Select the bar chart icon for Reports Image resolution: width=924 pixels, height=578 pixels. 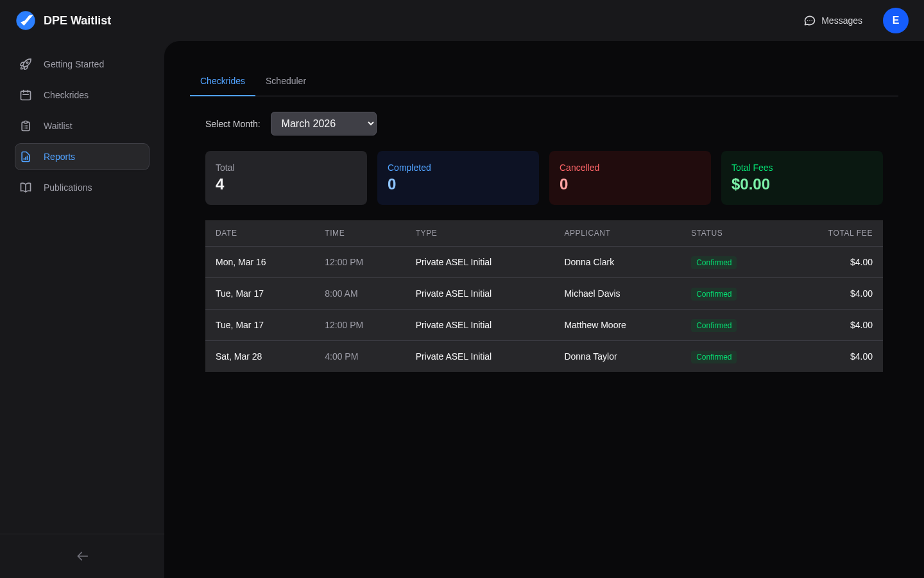(26, 157)
